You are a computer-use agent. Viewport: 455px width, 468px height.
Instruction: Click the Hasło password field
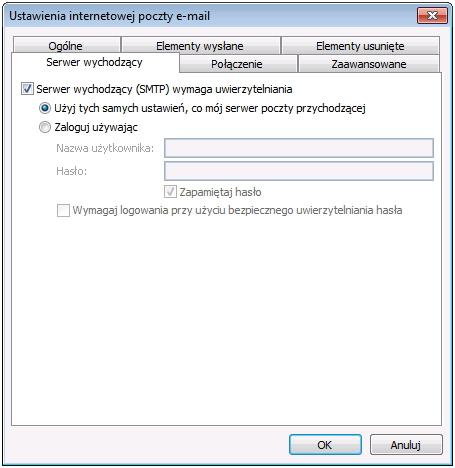pos(299,171)
